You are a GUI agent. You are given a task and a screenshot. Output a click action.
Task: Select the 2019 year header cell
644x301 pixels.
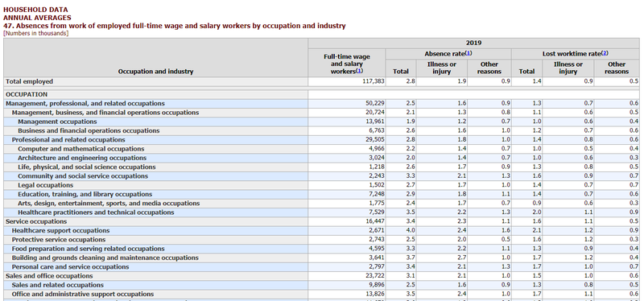coord(473,43)
